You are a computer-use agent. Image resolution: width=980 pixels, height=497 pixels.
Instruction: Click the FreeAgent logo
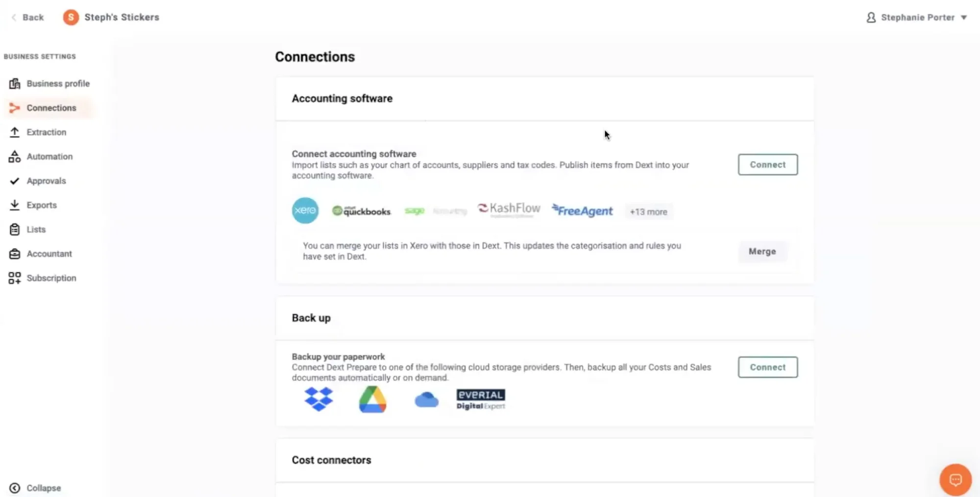point(582,211)
